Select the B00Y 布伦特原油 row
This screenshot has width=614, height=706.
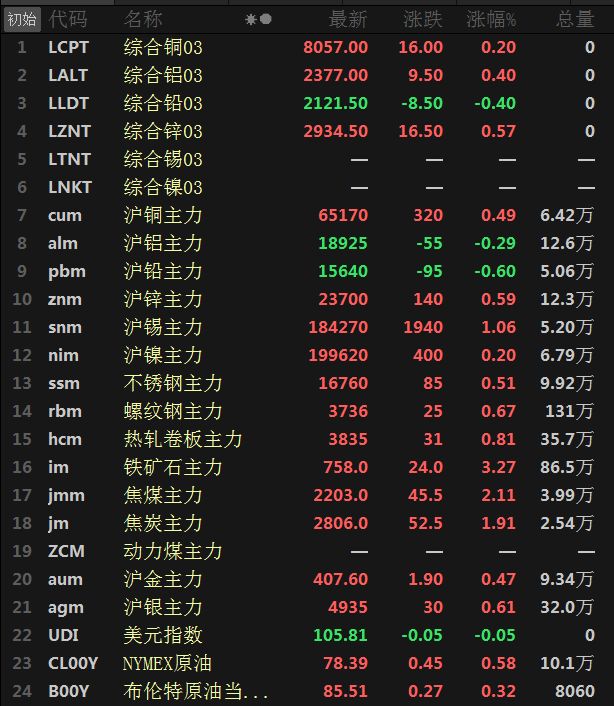307,691
